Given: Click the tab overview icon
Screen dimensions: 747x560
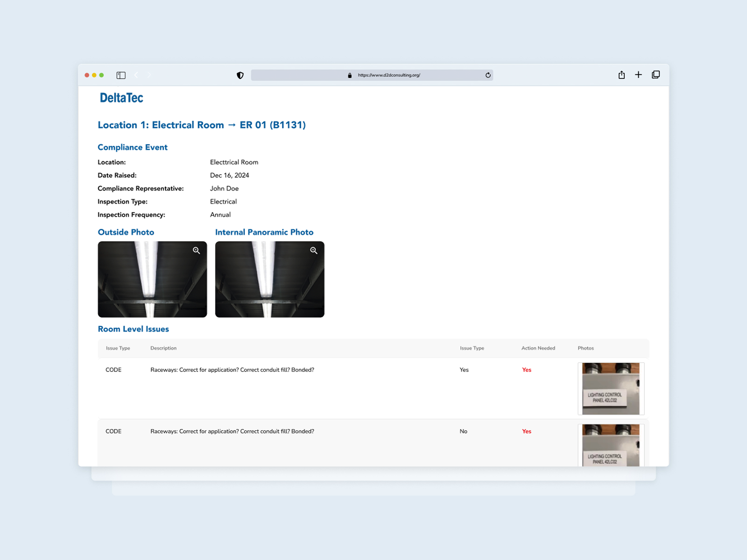Looking at the screenshot, I should [655, 75].
